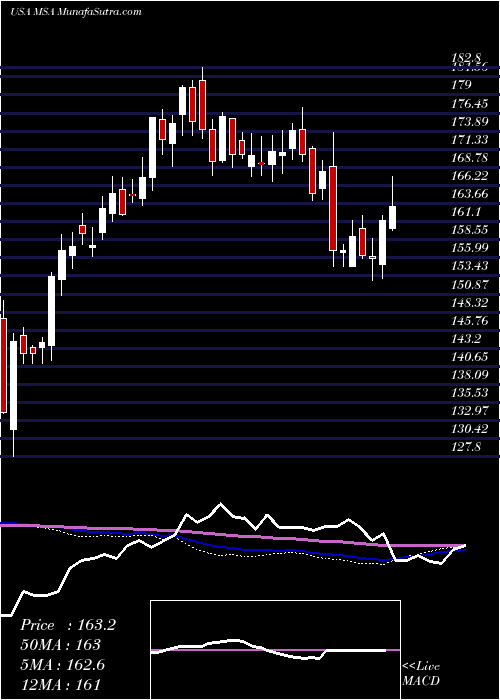Click the 155.99 price axis label
Screen dimensions: 500x700
pyautogui.click(x=471, y=248)
